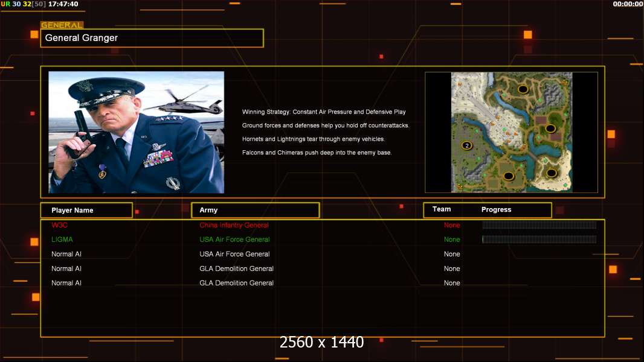Click the Progress column header label
644x362 pixels.
(x=496, y=210)
